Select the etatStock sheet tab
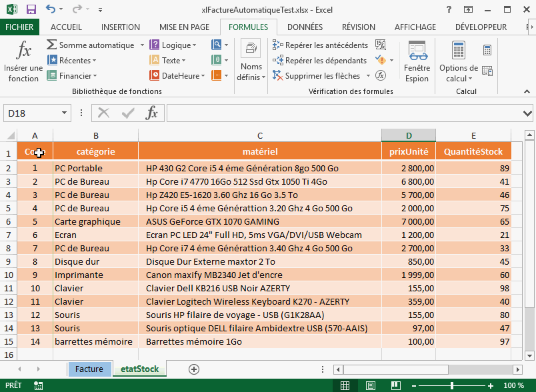Screen dimensions: 536x392 point(140,369)
